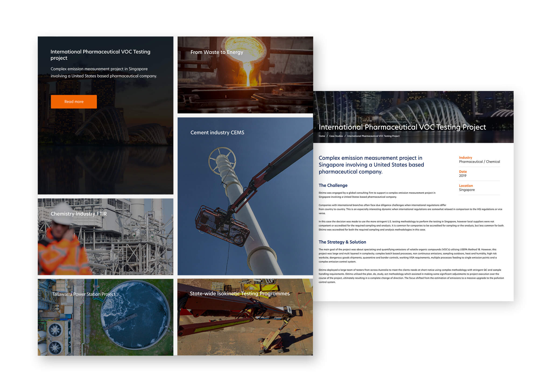This screenshot has width=551, height=392.
Task: Open the Cement industry CEMS card
Action: 245,196
